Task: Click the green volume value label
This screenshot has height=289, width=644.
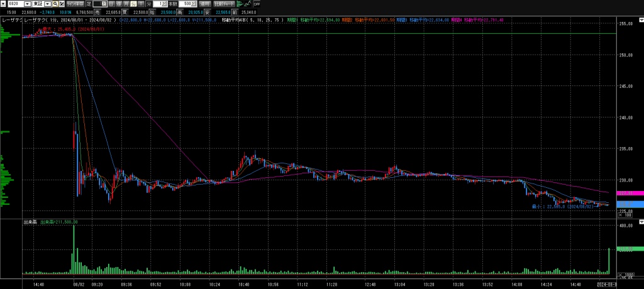Action: click(629, 249)
